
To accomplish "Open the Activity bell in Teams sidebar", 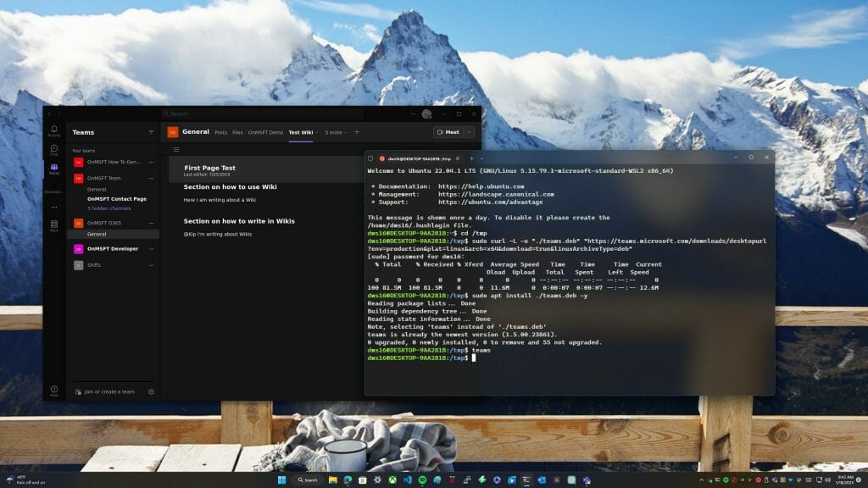I will point(53,131).
